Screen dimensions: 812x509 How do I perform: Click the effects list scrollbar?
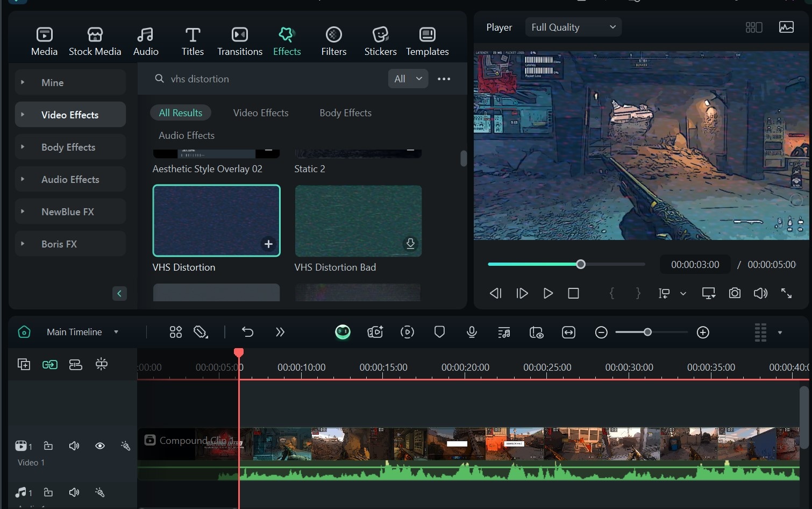tap(464, 158)
